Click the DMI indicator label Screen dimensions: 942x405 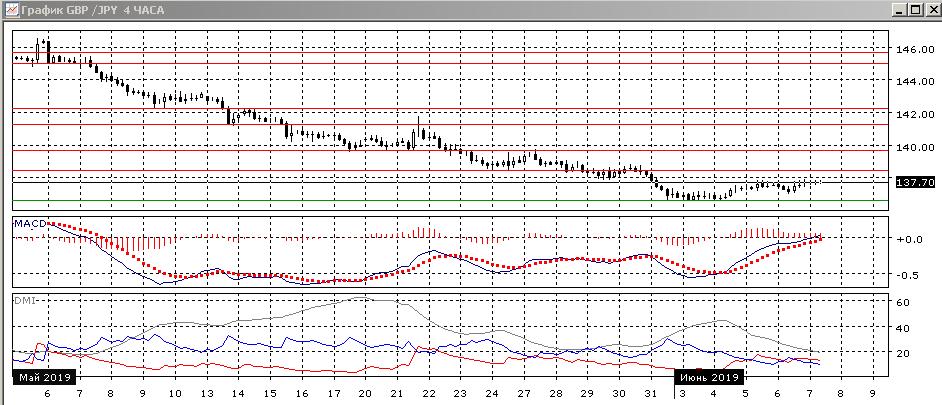22,298
